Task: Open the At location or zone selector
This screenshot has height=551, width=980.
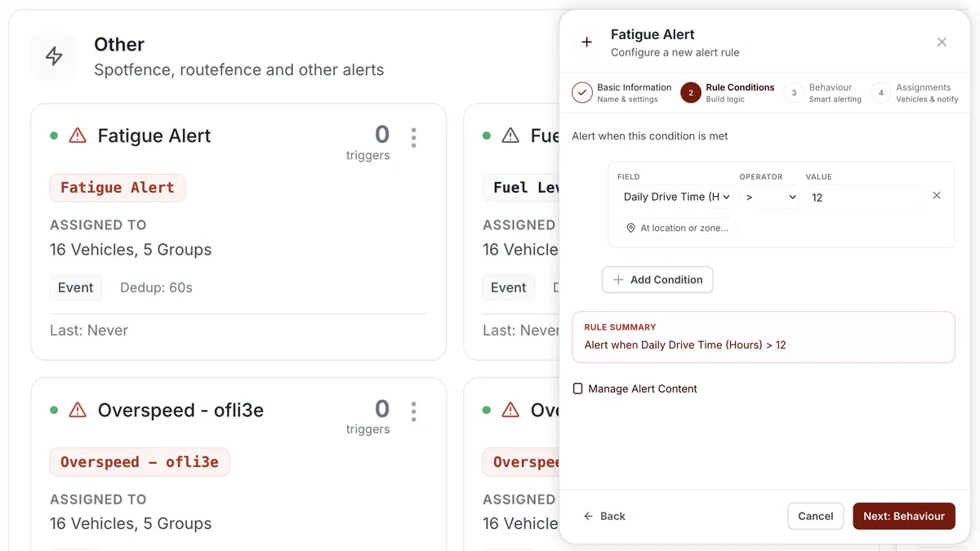Action: click(677, 229)
